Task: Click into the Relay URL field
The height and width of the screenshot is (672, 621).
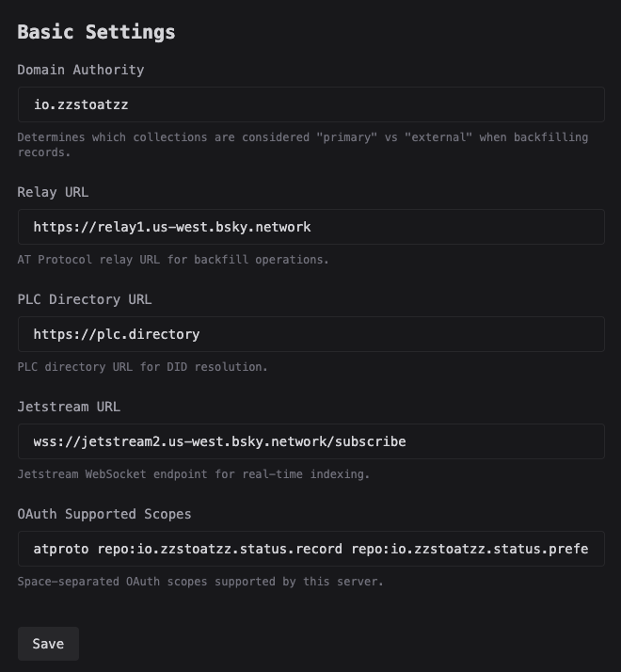Action: click(x=310, y=227)
